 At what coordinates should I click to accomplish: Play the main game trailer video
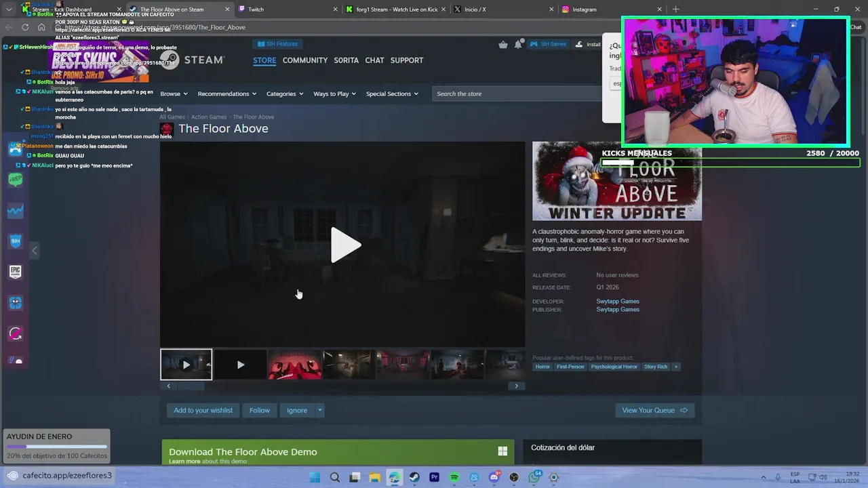tap(345, 245)
